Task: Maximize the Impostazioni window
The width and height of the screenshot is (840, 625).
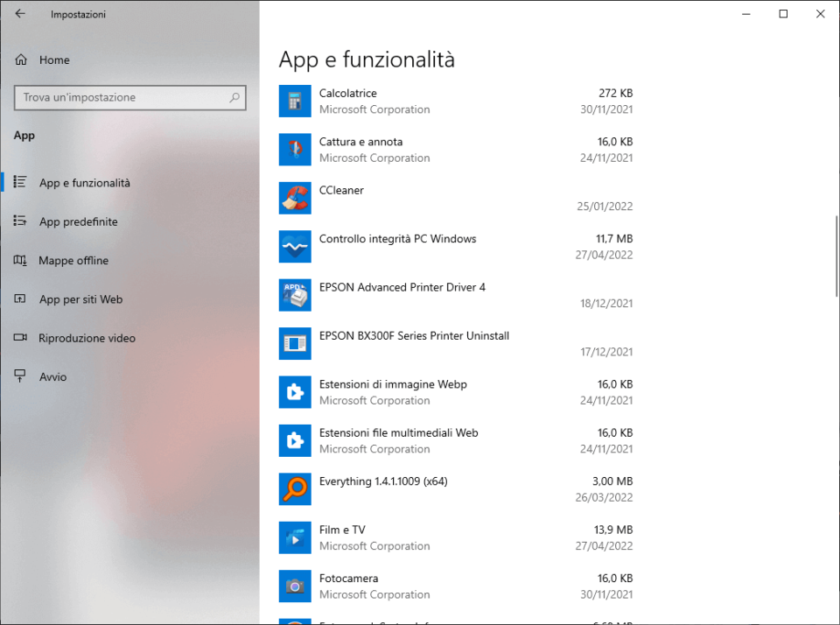Action: (783, 14)
